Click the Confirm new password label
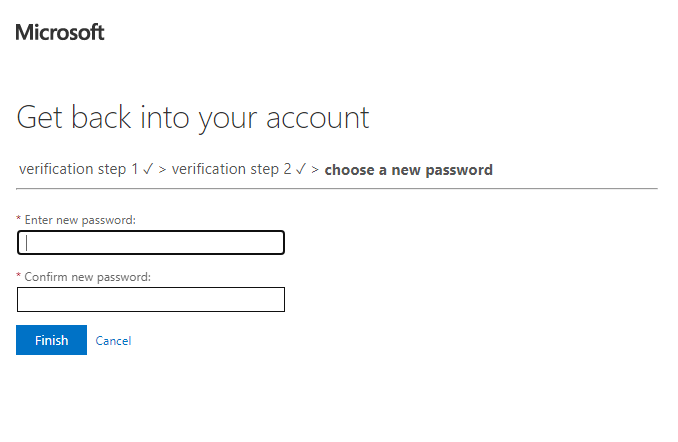 (87, 277)
